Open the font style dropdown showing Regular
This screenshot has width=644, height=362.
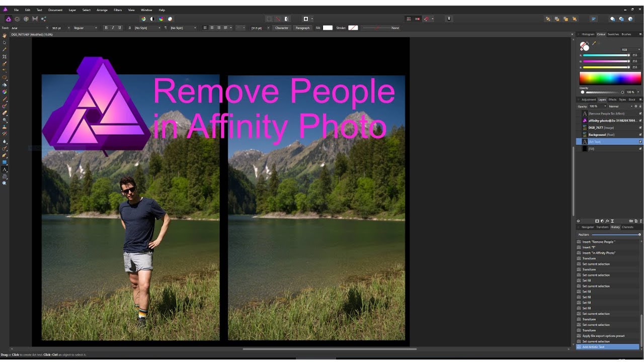coord(86,28)
